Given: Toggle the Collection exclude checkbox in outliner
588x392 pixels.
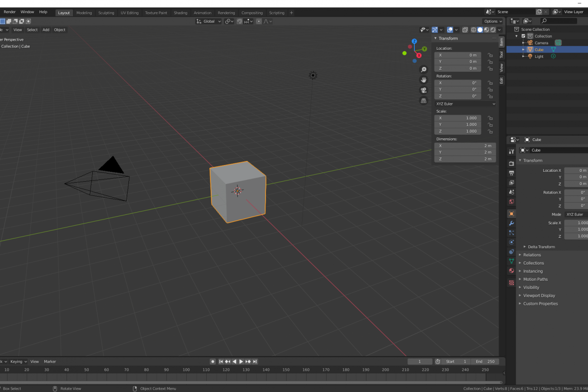Looking at the screenshot, I should click(523, 36).
